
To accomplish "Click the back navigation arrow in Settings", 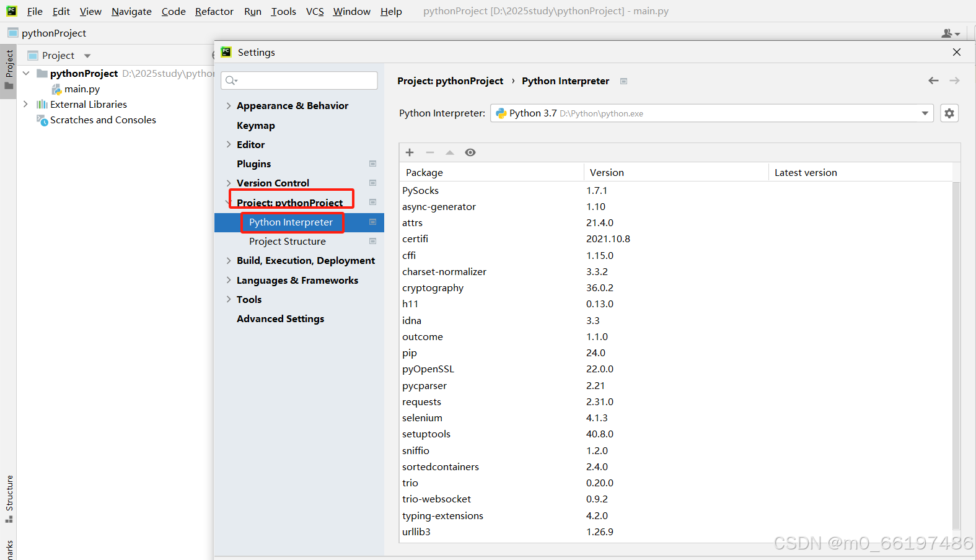I will pos(933,81).
